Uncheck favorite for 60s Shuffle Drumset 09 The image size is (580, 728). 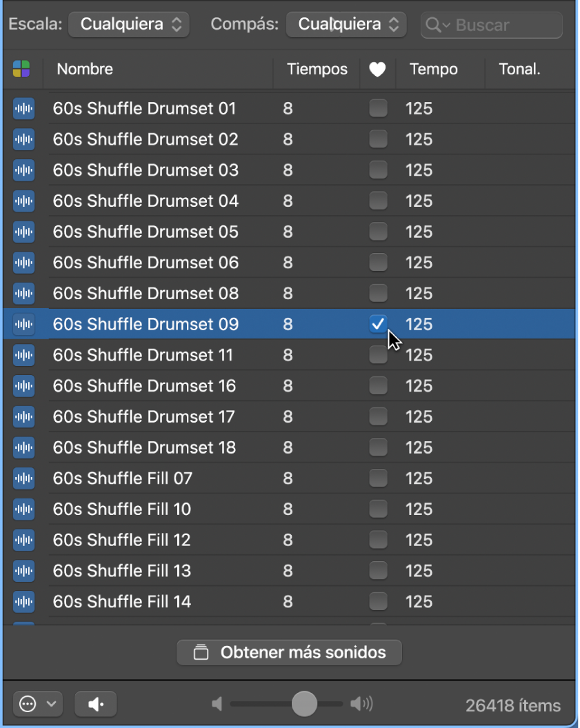point(378,324)
